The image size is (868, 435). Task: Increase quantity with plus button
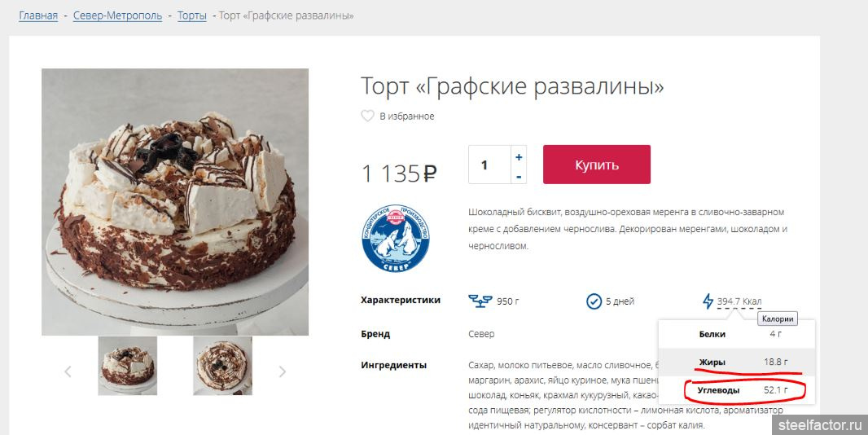tap(519, 157)
